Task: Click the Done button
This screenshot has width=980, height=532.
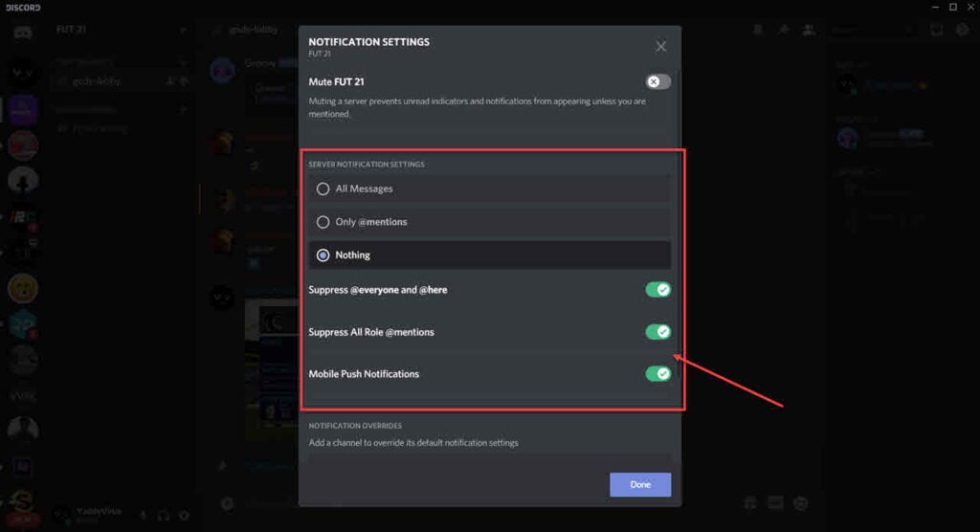Action: [640, 484]
